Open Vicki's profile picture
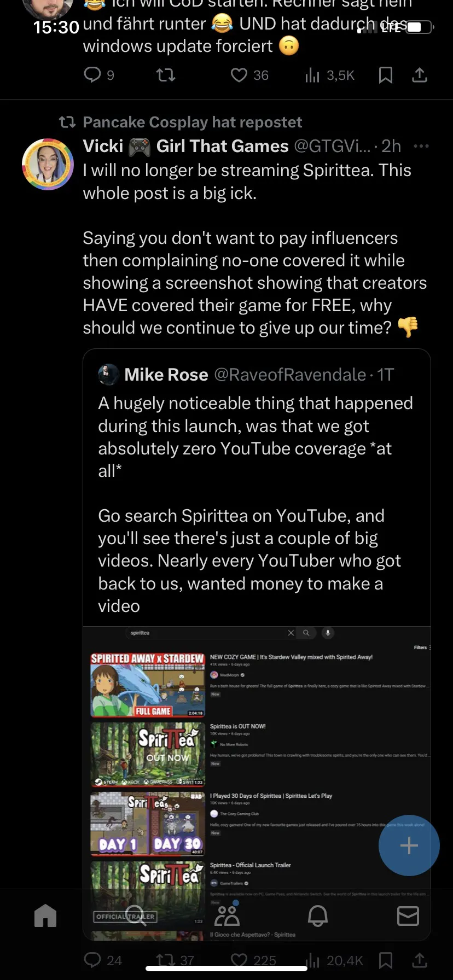Viewport: 453px width, 980px height. (x=48, y=164)
